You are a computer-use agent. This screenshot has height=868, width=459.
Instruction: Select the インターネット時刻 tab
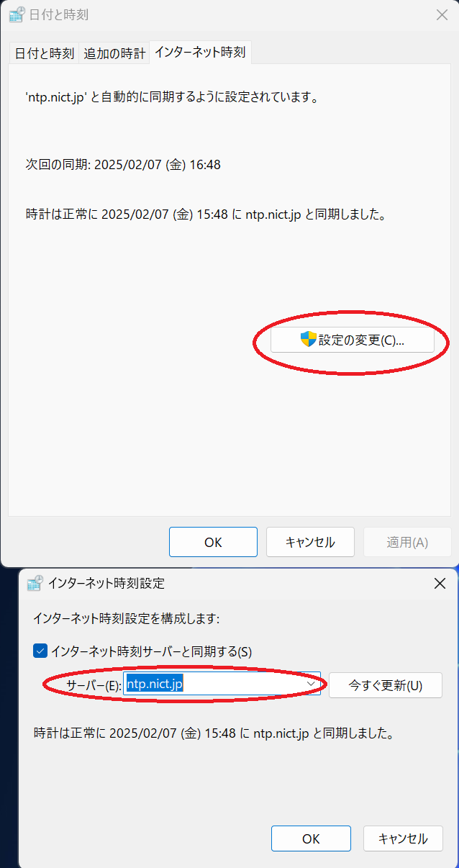click(x=200, y=53)
